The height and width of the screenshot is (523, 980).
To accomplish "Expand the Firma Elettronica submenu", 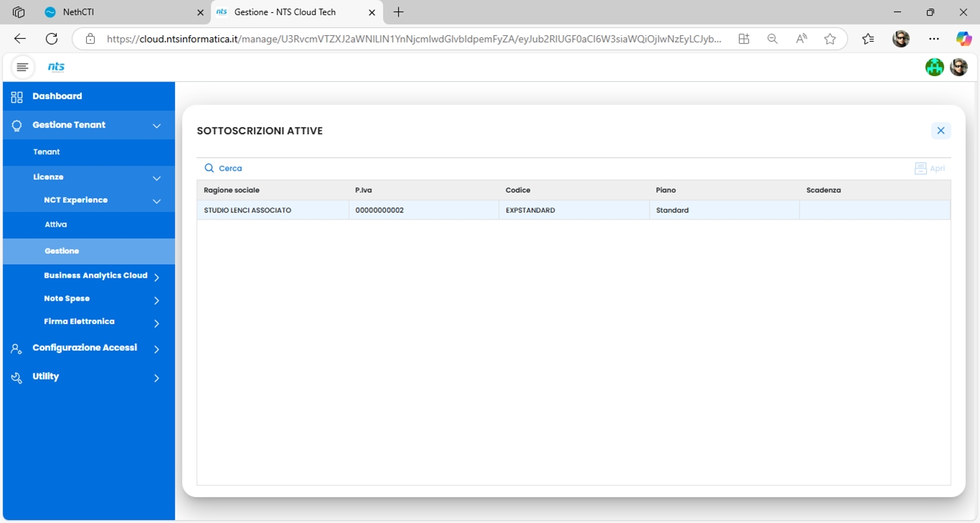I will point(157,323).
